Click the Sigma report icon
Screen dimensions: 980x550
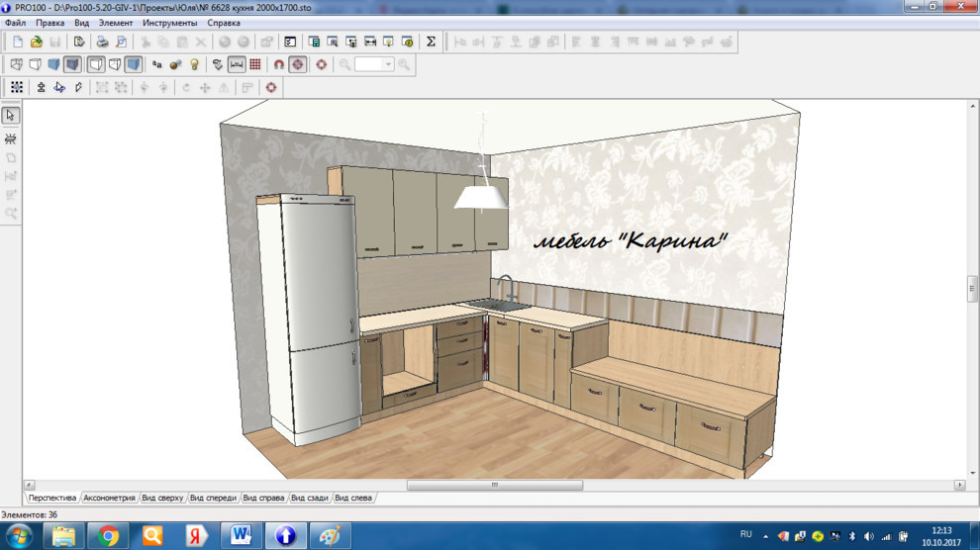pos(431,42)
